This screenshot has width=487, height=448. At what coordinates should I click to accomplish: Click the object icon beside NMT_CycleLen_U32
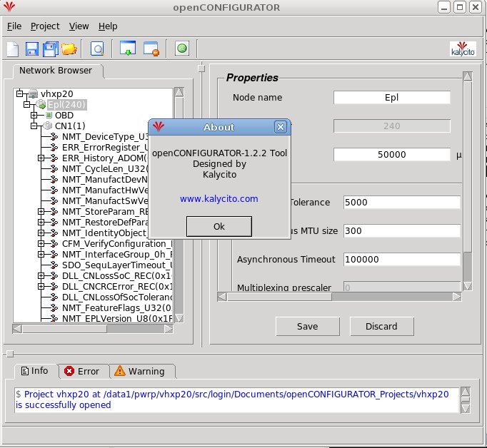[x=54, y=168]
